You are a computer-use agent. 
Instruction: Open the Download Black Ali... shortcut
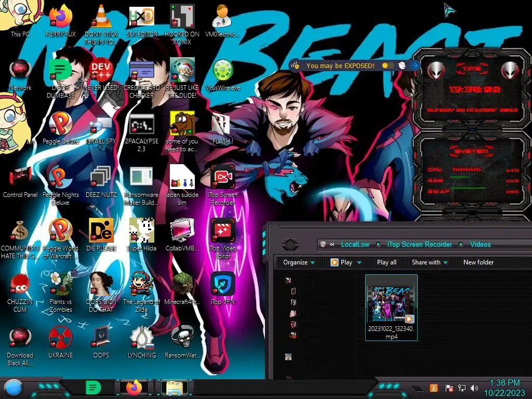click(x=20, y=345)
